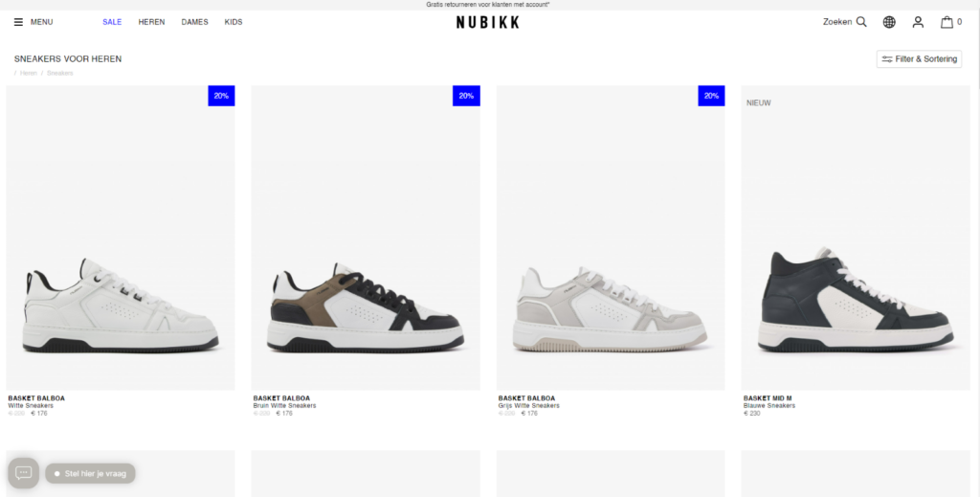The height and width of the screenshot is (497, 980).
Task: Click the search magnifier icon
Action: point(861,22)
